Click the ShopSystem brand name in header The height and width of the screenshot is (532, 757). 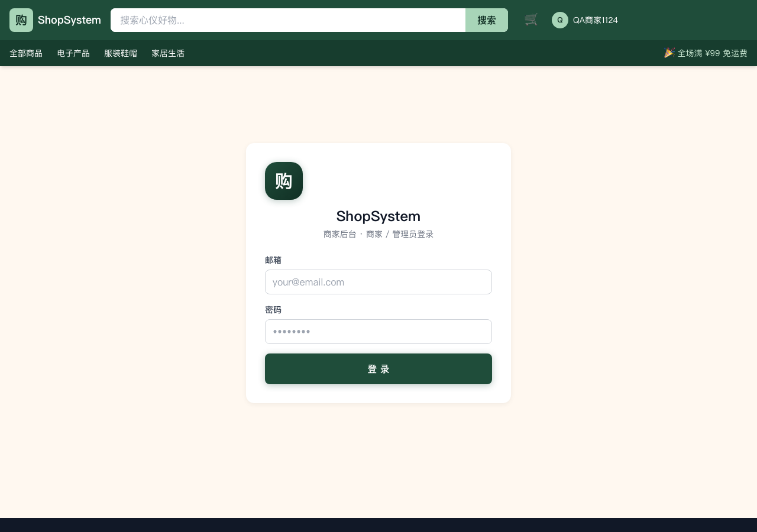[69, 20]
